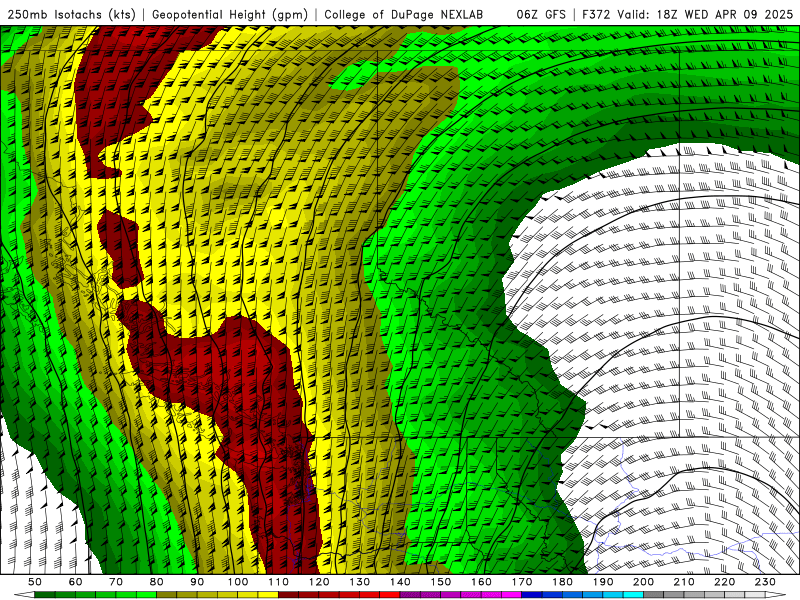Click the '200' colorbar label
This screenshot has width=800, height=600.
click(643, 582)
